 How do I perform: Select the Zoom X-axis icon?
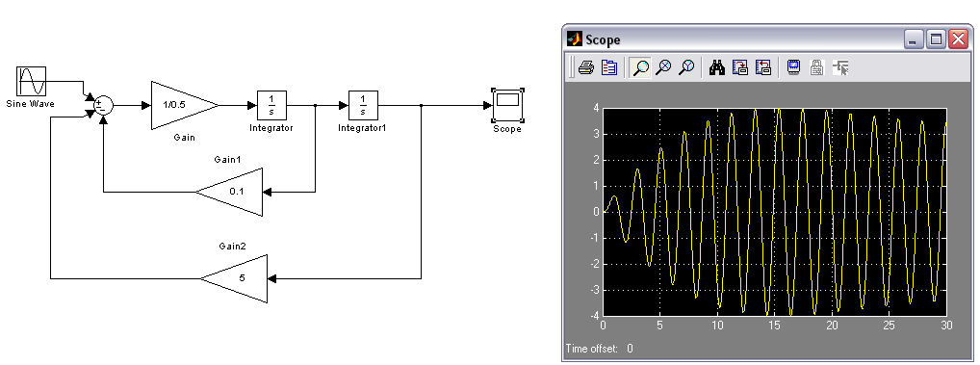point(663,67)
